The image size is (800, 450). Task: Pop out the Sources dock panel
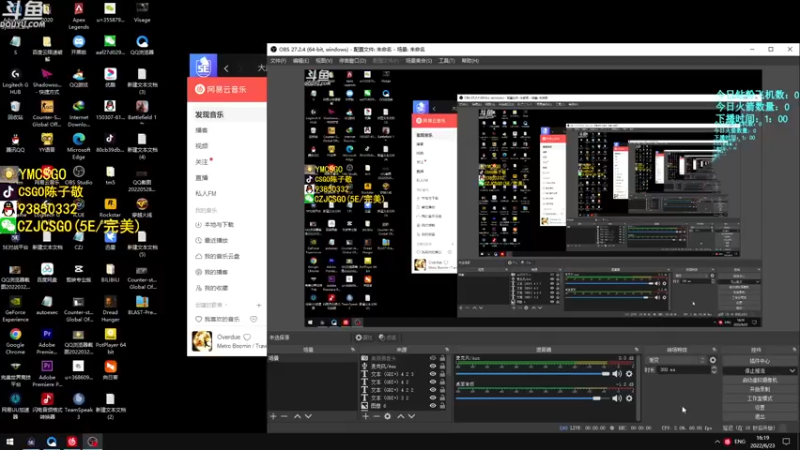click(x=446, y=349)
